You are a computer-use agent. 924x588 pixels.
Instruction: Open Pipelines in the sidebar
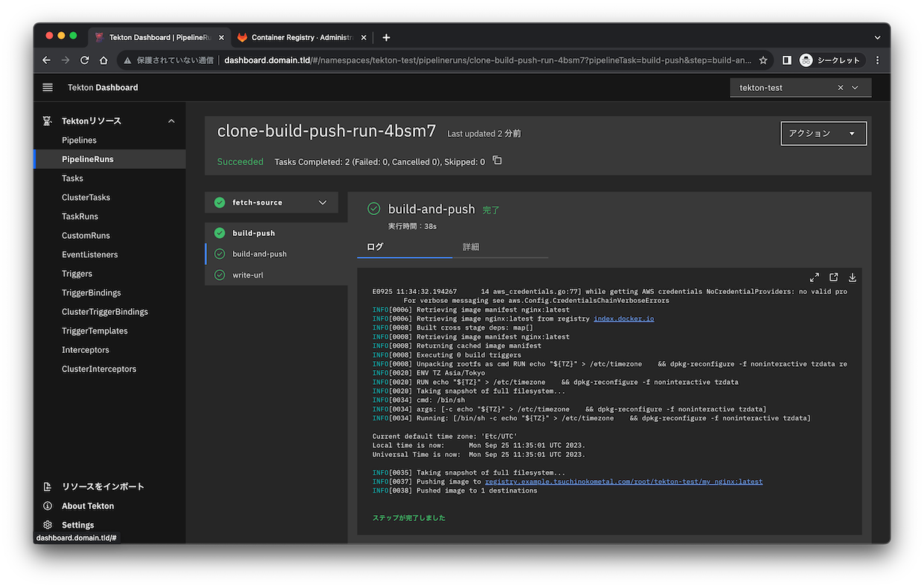point(109,140)
